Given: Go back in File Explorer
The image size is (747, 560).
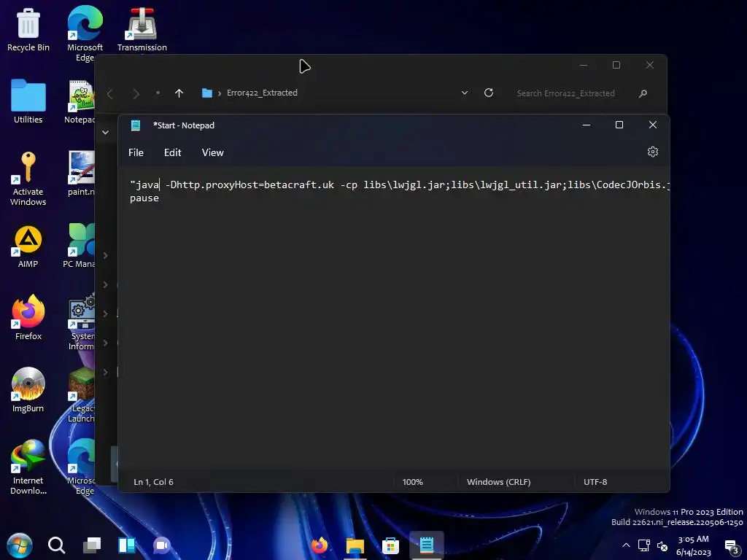Looking at the screenshot, I should point(110,93).
